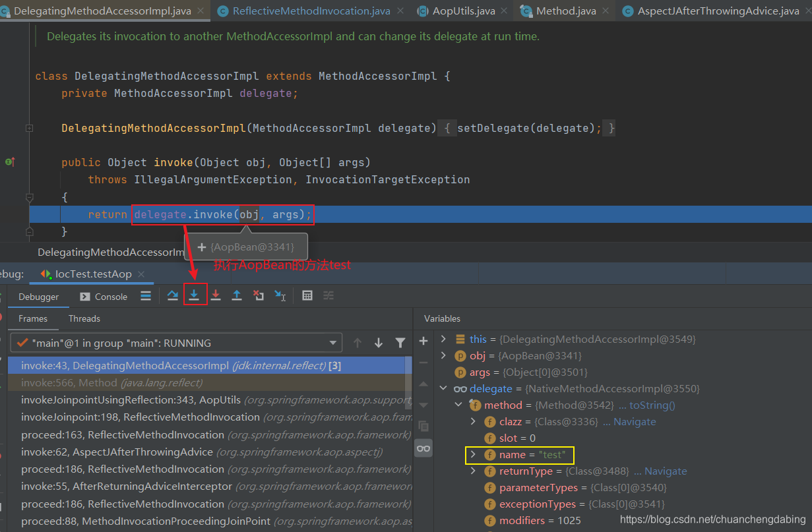Select the modifiers = 1025 row

point(533,520)
